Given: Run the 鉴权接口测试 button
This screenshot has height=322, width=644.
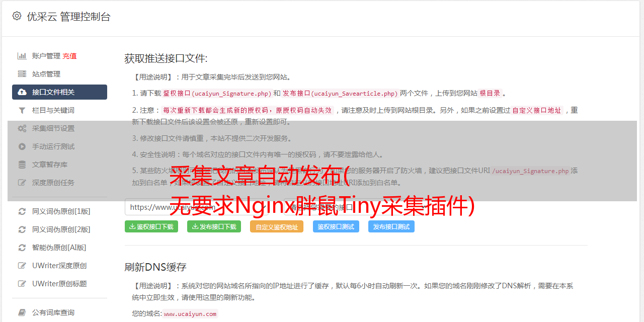Looking at the screenshot, I should coord(336,226).
